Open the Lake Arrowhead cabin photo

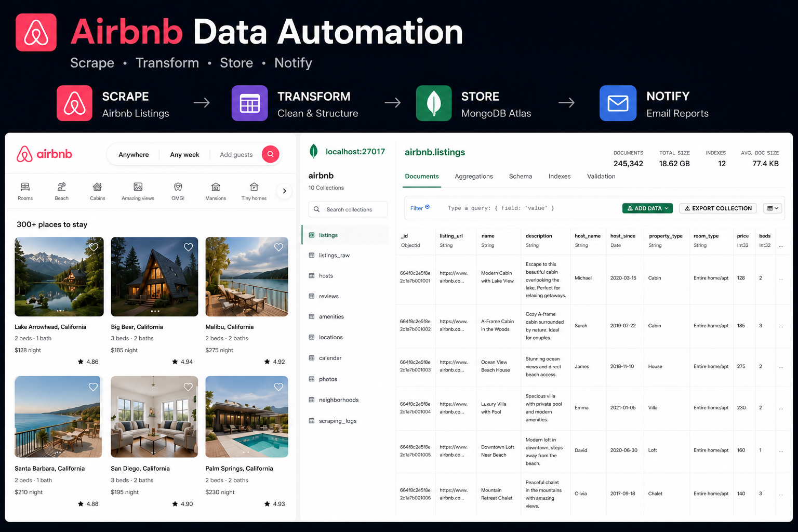pos(59,277)
